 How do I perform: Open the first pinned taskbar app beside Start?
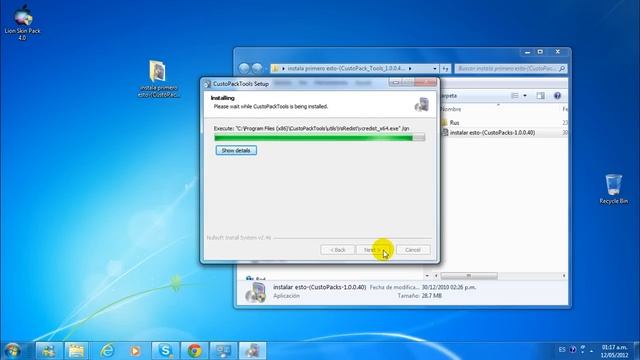tap(49, 351)
